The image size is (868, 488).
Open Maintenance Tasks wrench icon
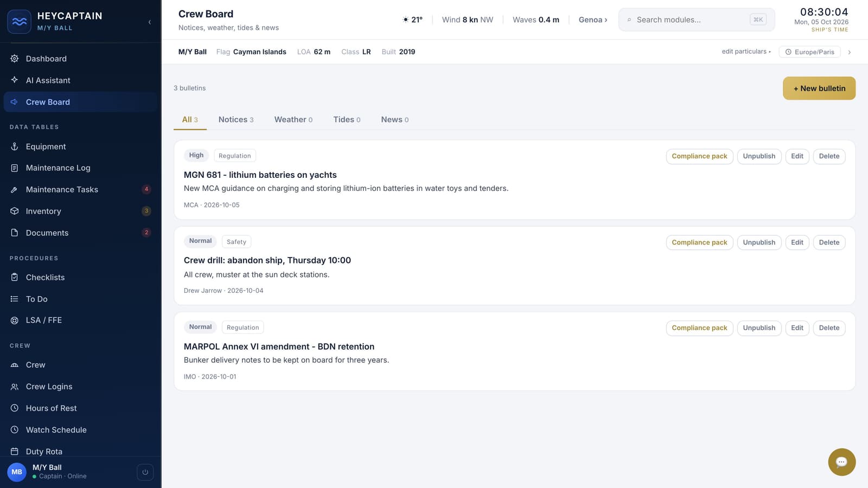15,190
